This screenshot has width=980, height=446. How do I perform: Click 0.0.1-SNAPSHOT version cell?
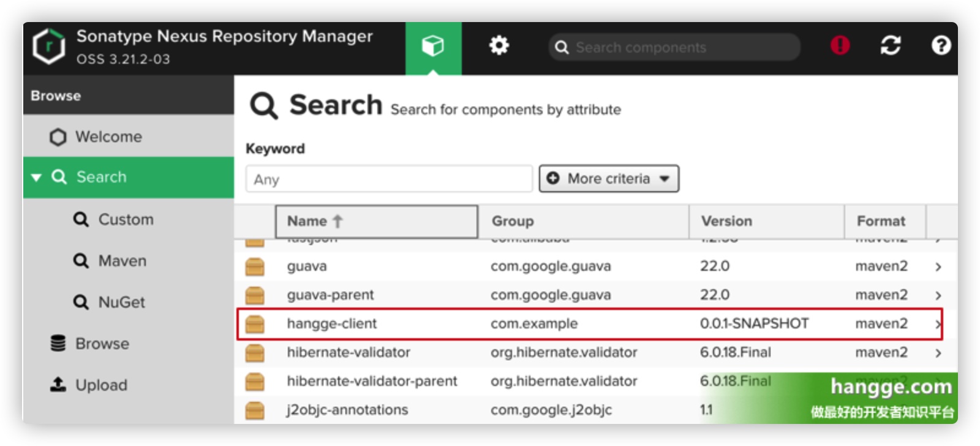point(754,324)
